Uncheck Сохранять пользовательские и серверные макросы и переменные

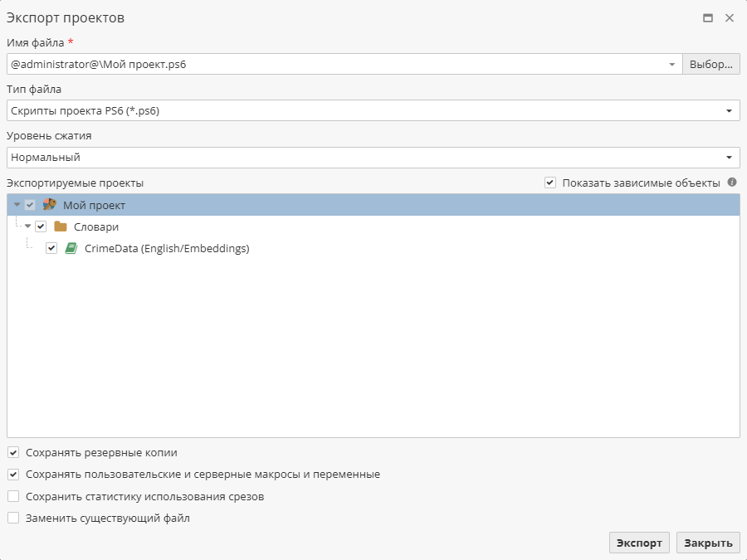[x=13, y=474]
